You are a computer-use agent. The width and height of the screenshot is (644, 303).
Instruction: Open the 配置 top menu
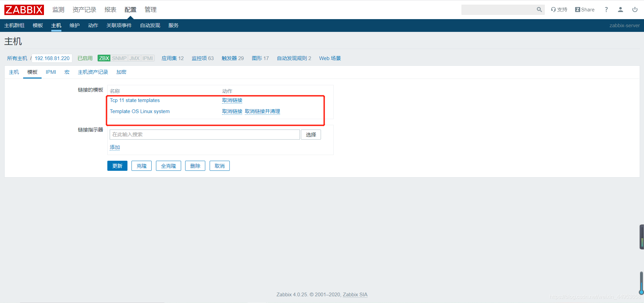[130, 10]
